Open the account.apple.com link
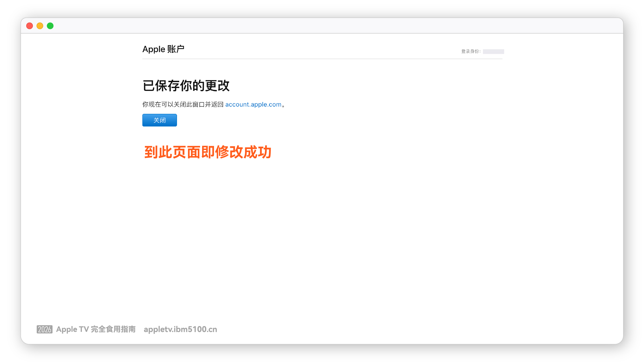The image size is (644, 362). point(253,104)
